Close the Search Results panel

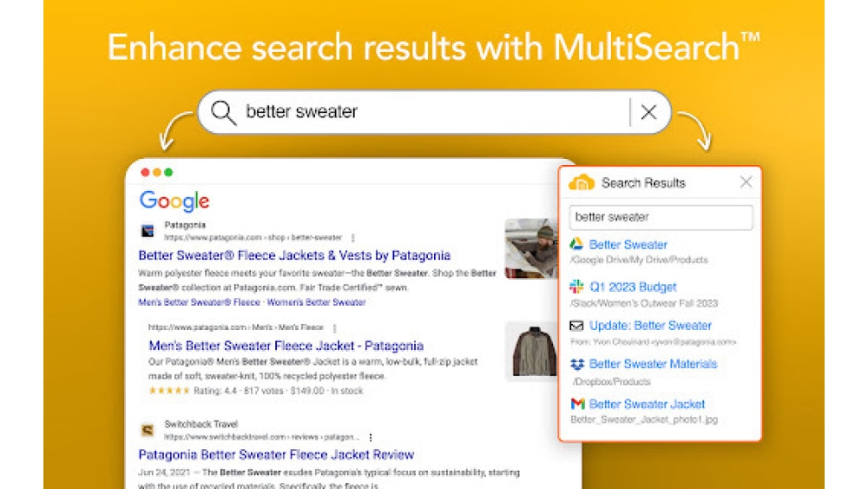point(746,182)
